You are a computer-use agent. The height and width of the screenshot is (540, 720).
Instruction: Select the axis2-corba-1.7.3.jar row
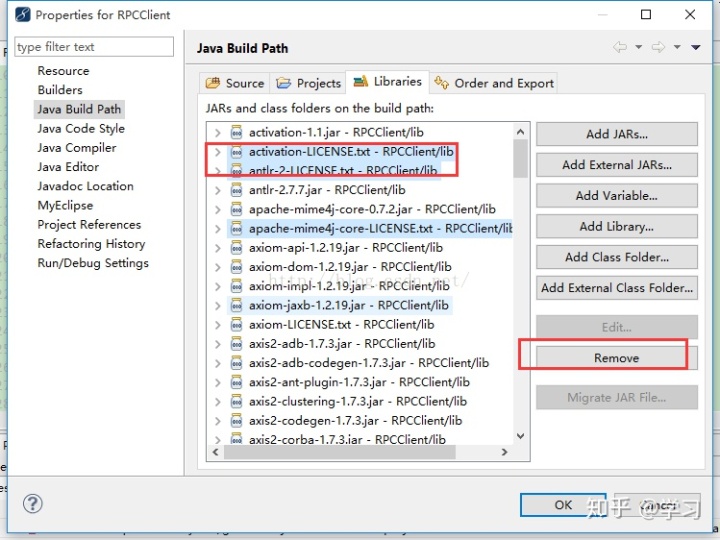coord(347,439)
